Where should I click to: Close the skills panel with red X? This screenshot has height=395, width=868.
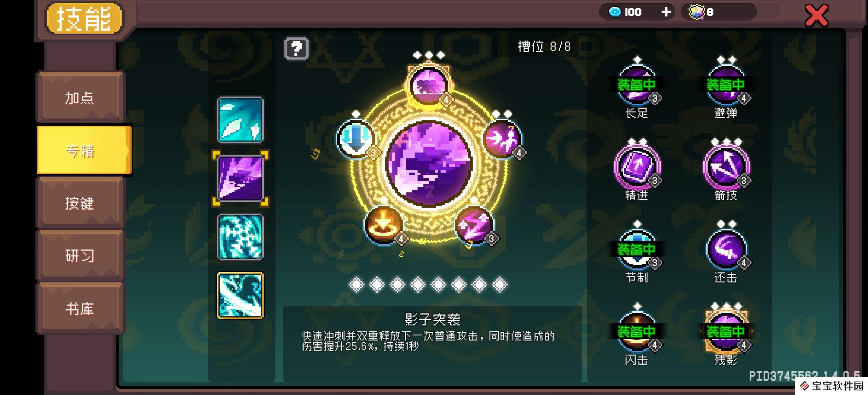pyautogui.click(x=817, y=15)
